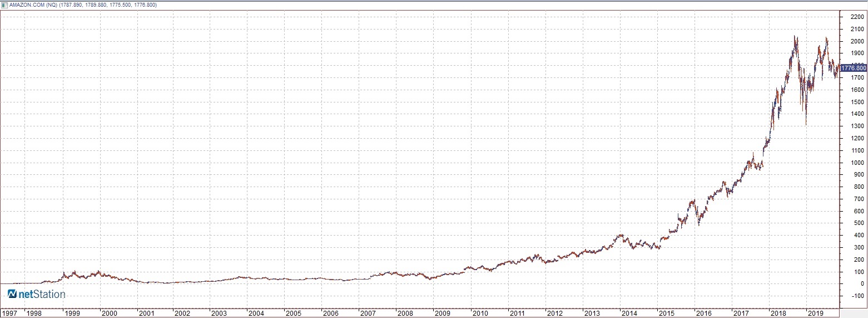868x318 pixels.
Task: Click the AMAZON.COM (NQ) chart title
Action: point(32,4)
